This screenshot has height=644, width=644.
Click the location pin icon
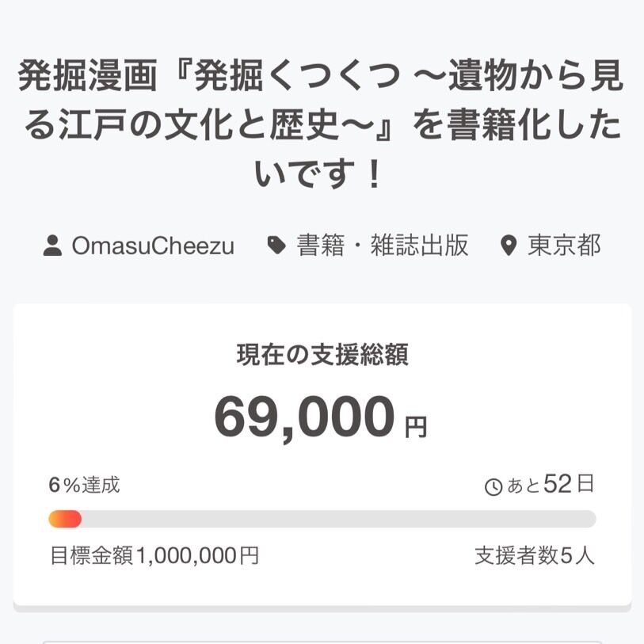click(x=509, y=246)
